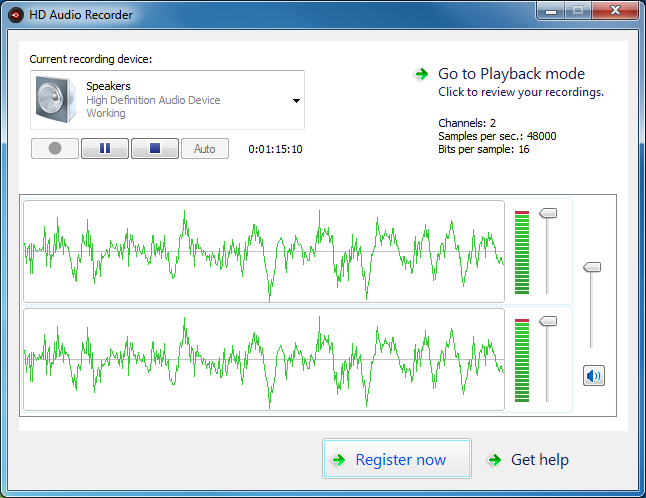Click the Channels: 2 text
Screen dimensions: 646x498
click(x=467, y=123)
